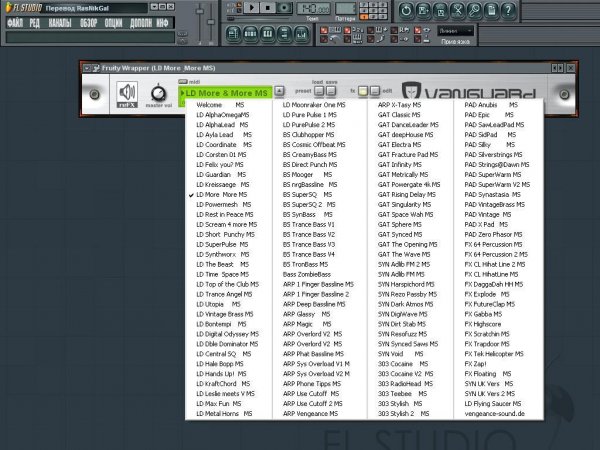Click the document icon beside help button
This screenshot has height=450, width=600.
(x=491, y=11)
